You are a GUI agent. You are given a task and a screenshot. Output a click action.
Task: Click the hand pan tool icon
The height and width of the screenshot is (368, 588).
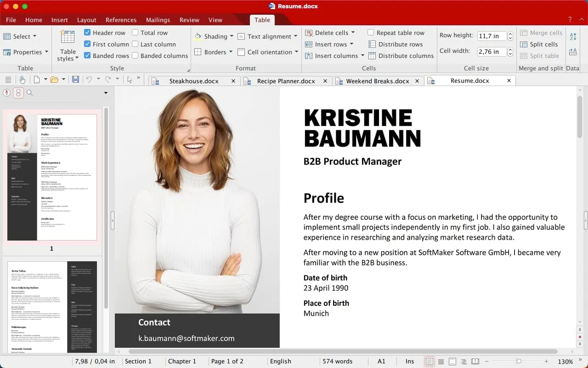point(22,80)
